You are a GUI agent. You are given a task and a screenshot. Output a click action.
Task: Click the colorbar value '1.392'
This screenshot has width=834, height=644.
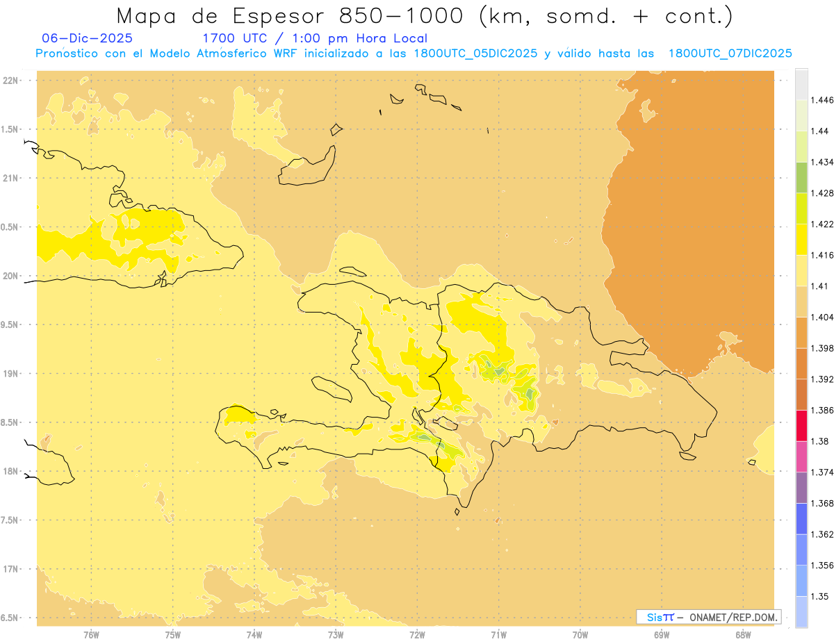click(x=824, y=379)
